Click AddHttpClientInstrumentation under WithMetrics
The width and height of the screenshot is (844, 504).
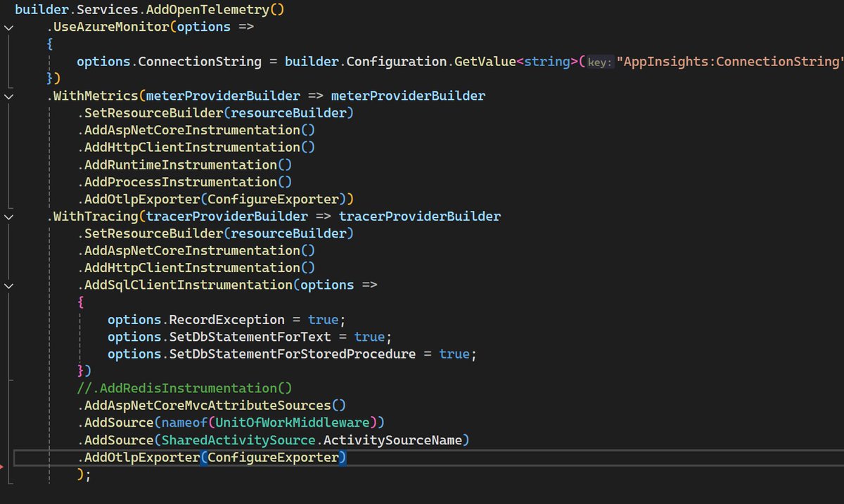pyautogui.click(x=192, y=147)
